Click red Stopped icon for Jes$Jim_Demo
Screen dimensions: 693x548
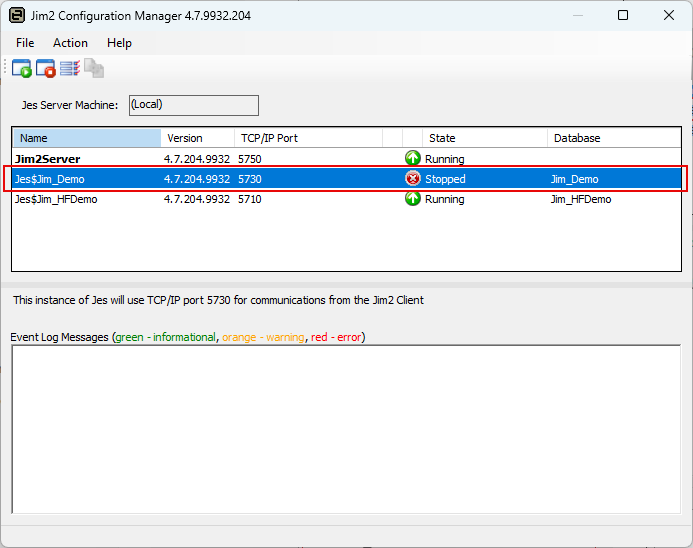click(x=413, y=179)
